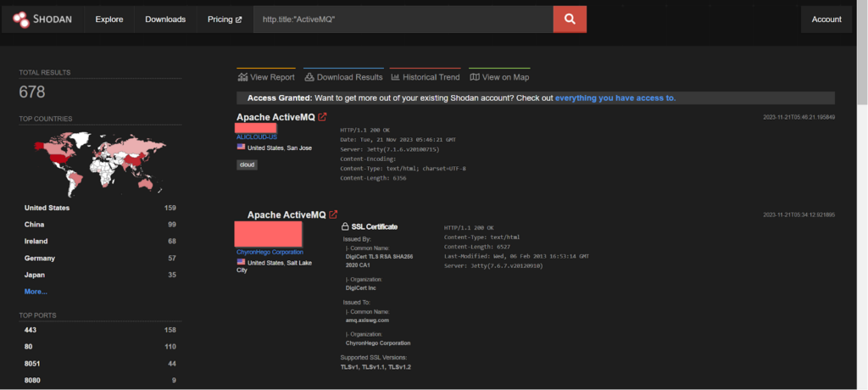Click the 678 total results count

(x=32, y=92)
